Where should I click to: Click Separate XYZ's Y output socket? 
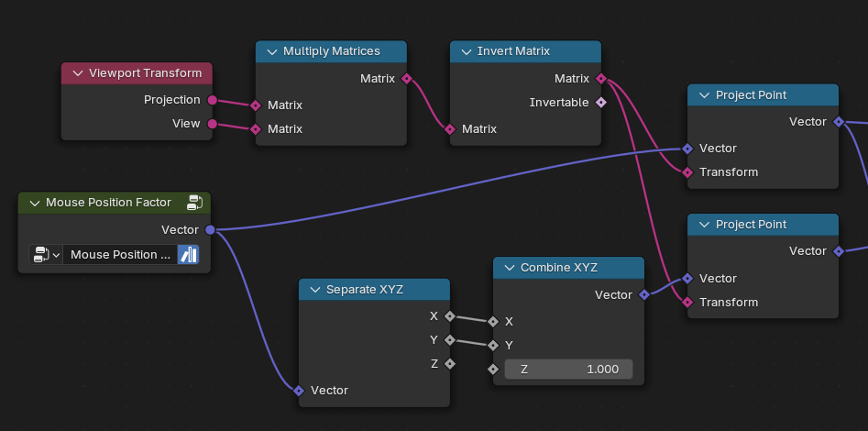(450, 340)
